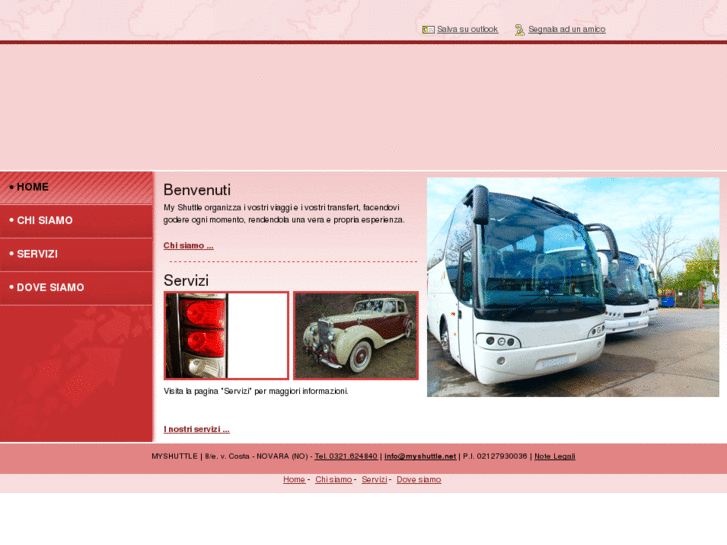
Task: Click the 'Benvenuti' heading
Action: tap(197, 190)
